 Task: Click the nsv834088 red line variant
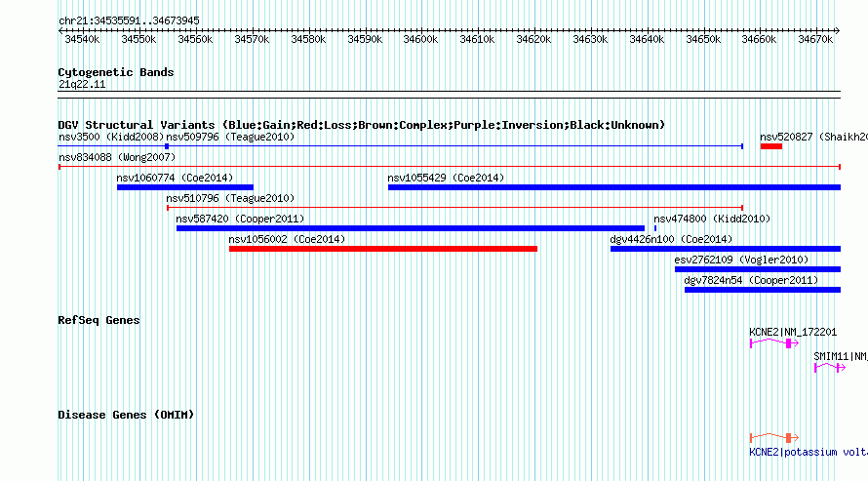(450, 167)
